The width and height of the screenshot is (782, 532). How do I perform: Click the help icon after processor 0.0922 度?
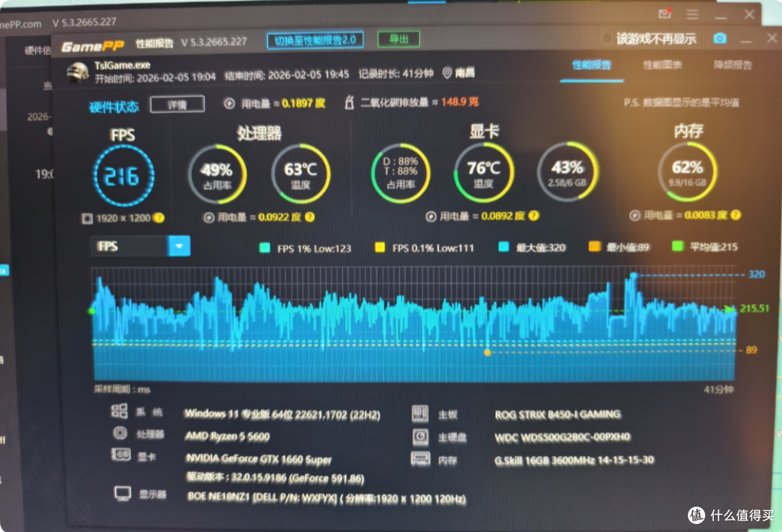pos(310,217)
